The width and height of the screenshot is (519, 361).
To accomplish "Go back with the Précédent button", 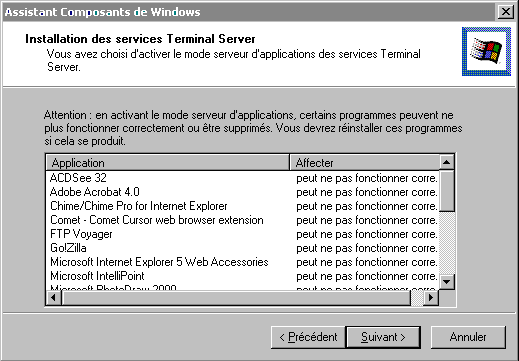I will tap(308, 337).
